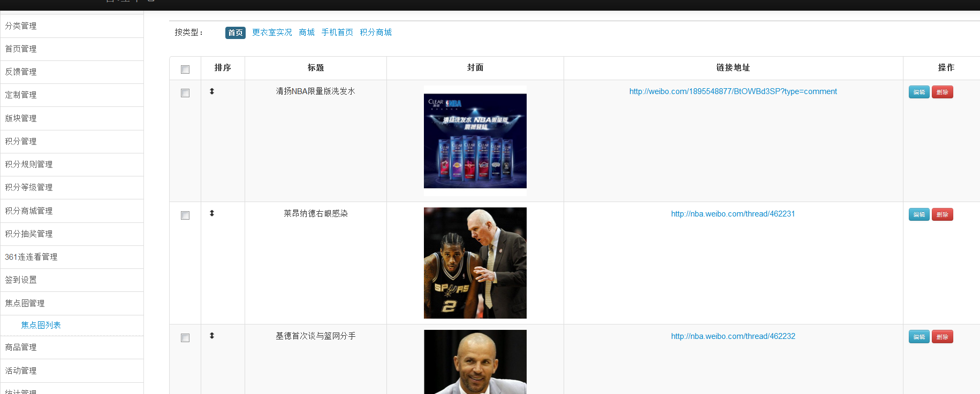
Task: Expand 反馈管理 in the sidebar
Action: click(x=72, y=72)
